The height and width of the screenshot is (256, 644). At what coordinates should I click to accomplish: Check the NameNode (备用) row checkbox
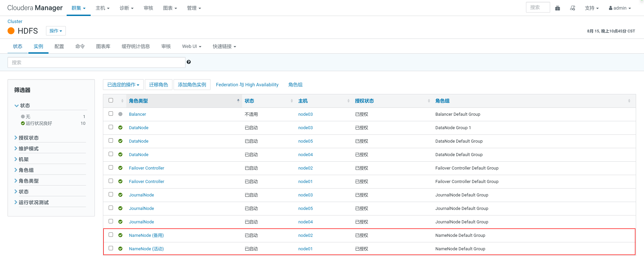(x=111, y=235)
